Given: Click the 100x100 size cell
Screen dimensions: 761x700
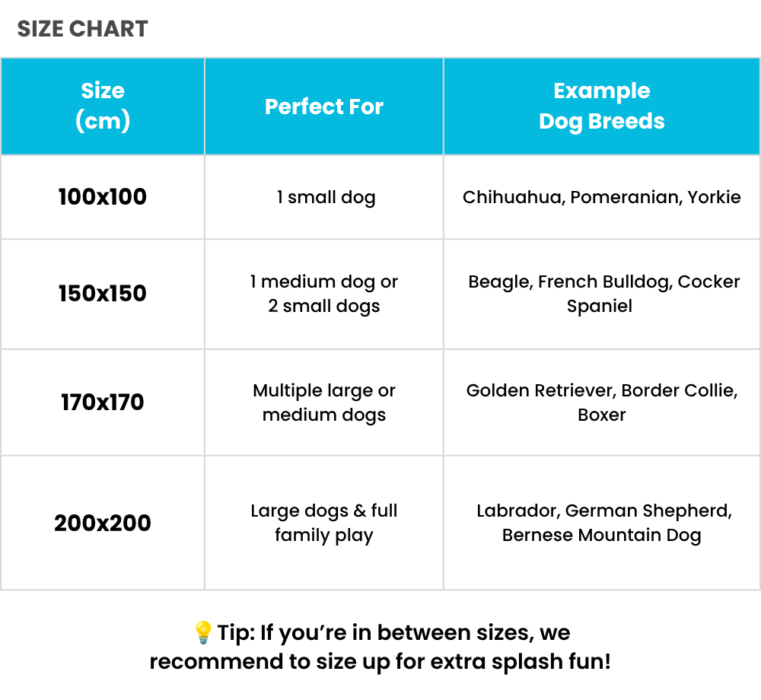Looking at the screenshot, I should coord(103,197).
